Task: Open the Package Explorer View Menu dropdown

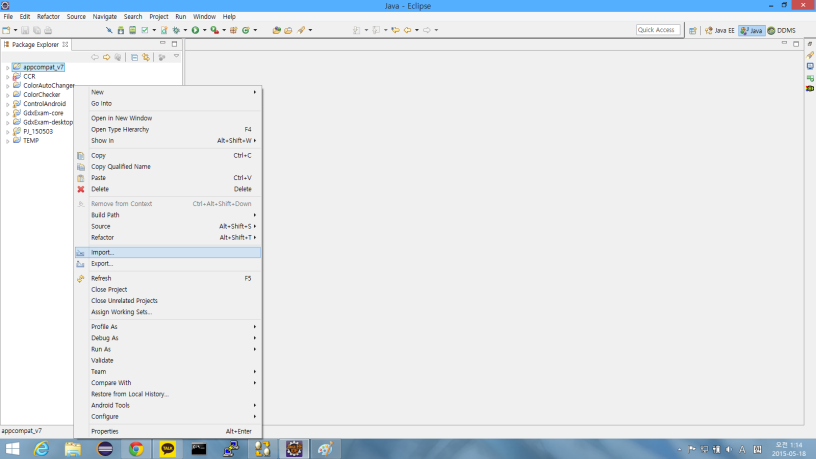Action: point(176,57)
